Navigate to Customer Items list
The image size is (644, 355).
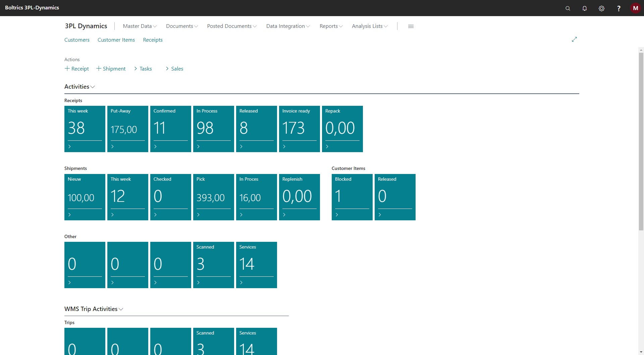coord(116,40)
